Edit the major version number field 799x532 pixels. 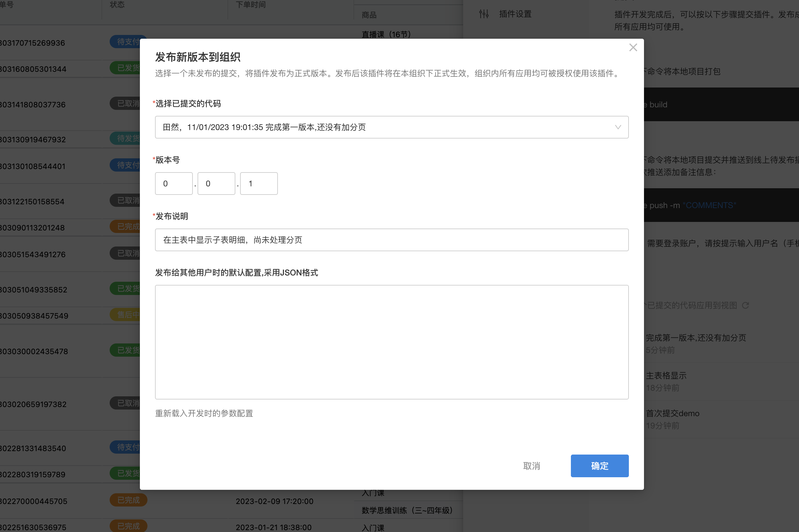(174, 184)
